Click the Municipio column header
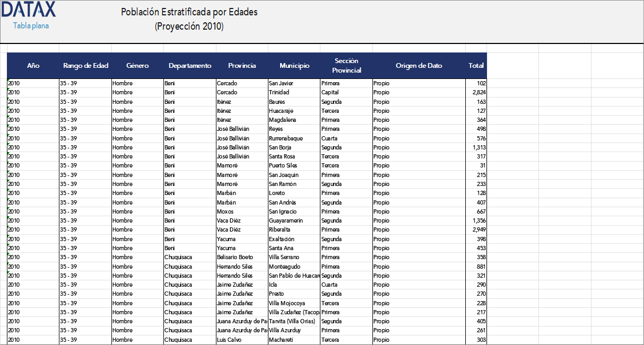Screen dimensions: 644x345 tap(294, 66)
